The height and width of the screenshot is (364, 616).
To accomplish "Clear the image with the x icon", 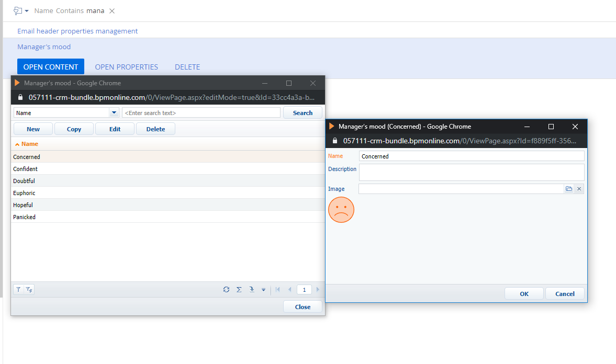I will 579,189.
